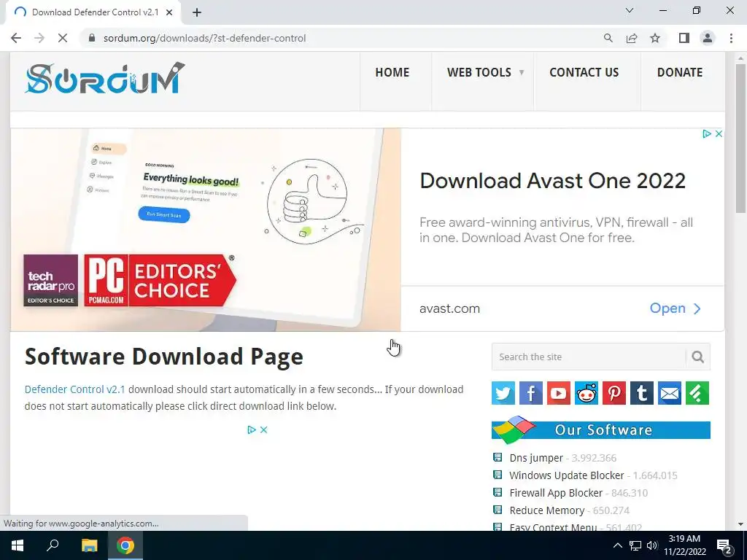The width and height of the screenshot is (747, 560).
Task: Open Reduce Memory software link
Action: pyautogui.click(x=547, y=510)
